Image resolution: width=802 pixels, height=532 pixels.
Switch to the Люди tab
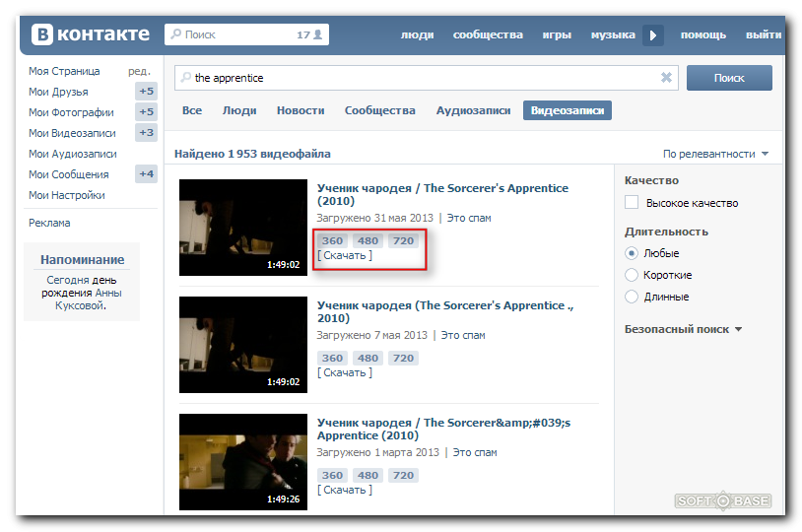[239, 110]
